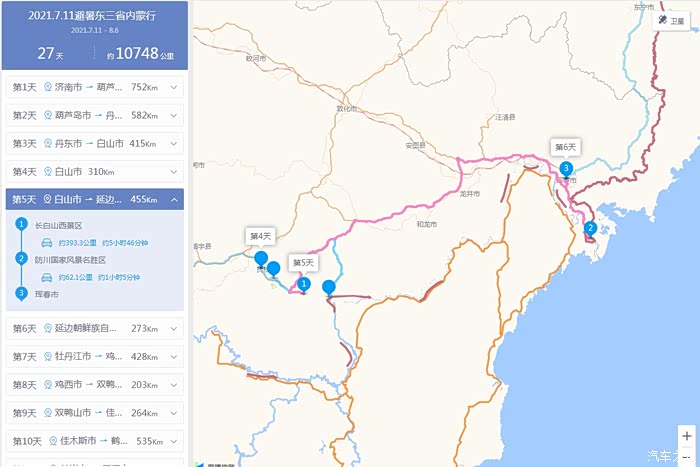The height and width of the screenshot is (467, 700).
Task: Toggle the 卫星 satellite view button
Action: tap(675, 20)
